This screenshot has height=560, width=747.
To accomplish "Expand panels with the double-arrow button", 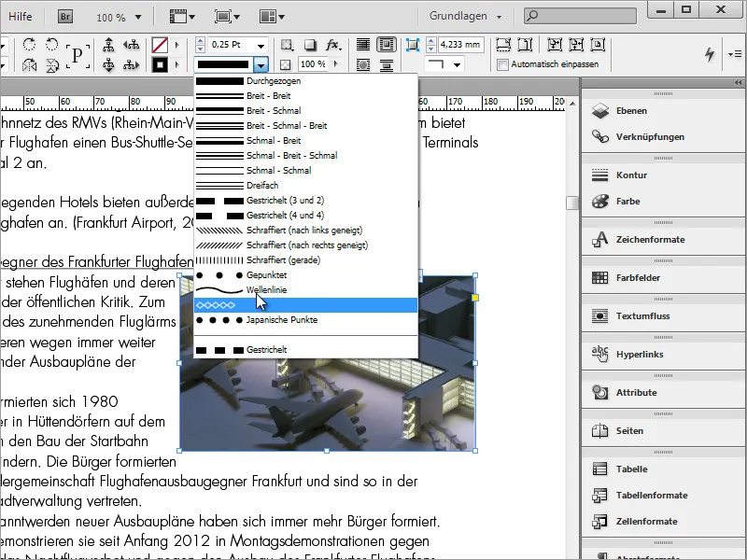I will click(739, 83).
